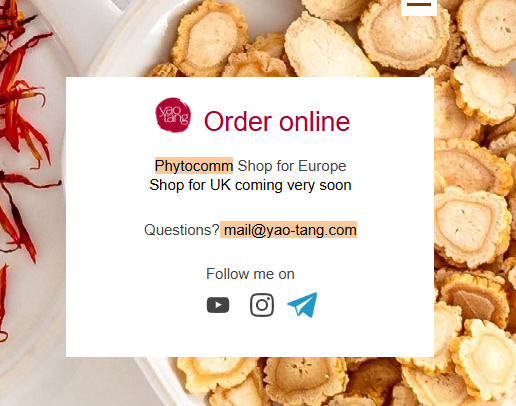Visit the Instagram profile icon
516x406 pixels.
[262, 305]
